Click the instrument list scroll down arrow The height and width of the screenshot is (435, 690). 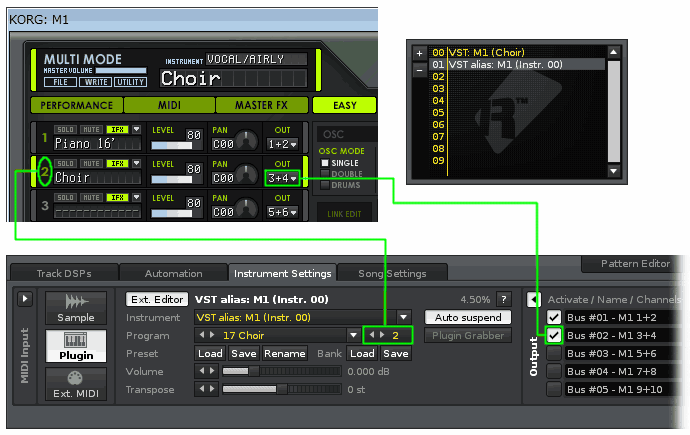click(613, 171)
